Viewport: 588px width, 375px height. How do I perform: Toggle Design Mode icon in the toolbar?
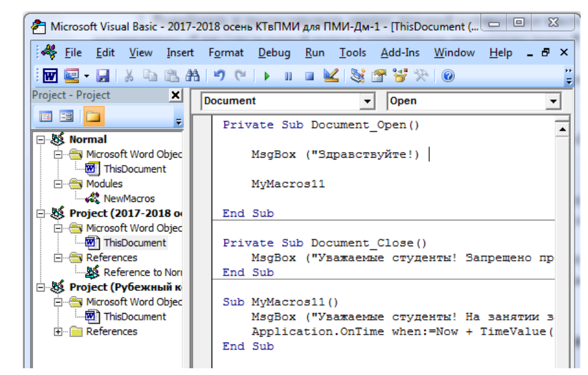(x=331, y=76)
